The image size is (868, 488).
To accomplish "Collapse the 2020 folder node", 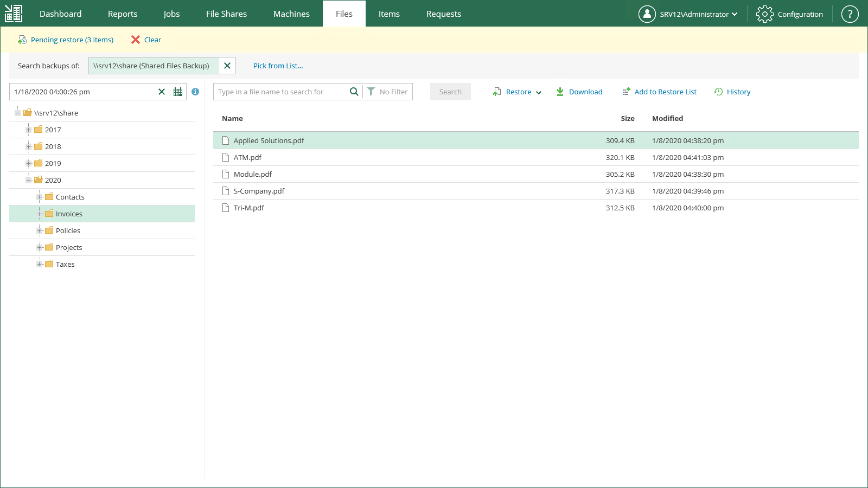I will [29, 180].
